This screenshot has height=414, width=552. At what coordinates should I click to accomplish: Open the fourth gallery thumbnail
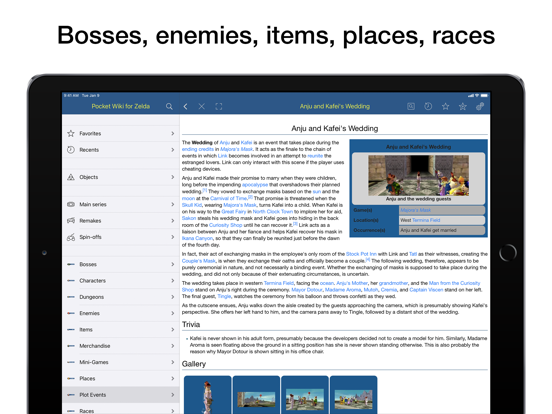click(353, 395)
